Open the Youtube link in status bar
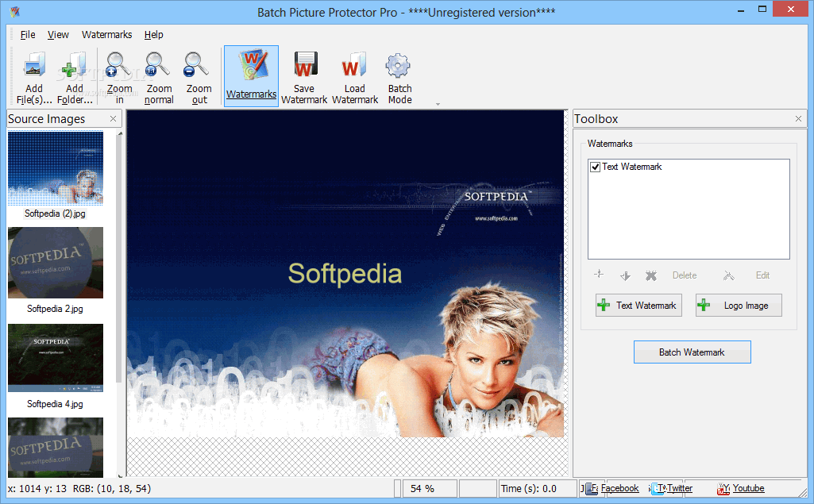Viewport: 814px width, 504px height. tap(748, 488)
